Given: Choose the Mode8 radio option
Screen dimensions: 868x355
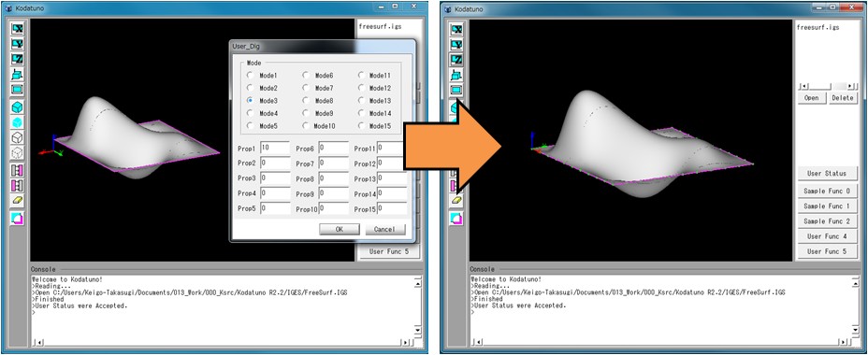Looking at the screenshot, I should [x=306, y=101].
